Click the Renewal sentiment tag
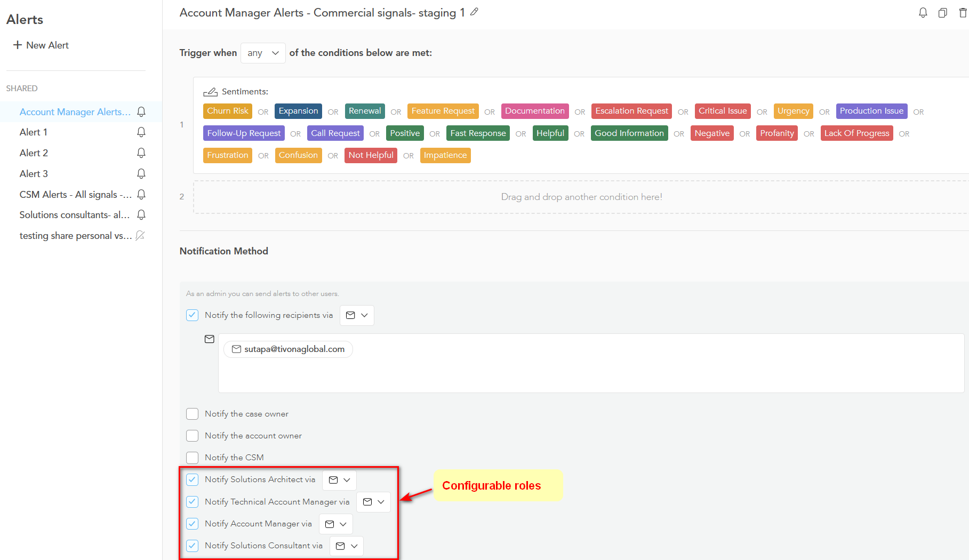This screenshot has height=560, width=969. [x=365, y=111]
